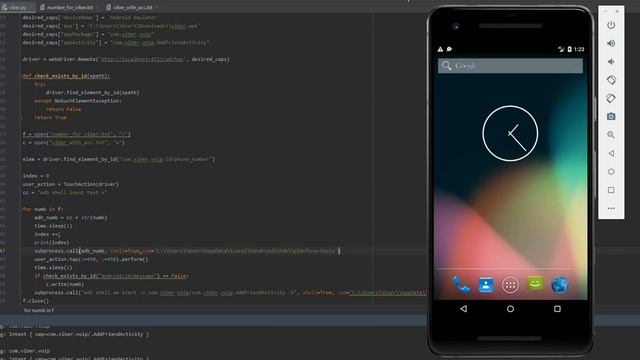
Task: Click the 'return False' code line
Action: coord(63,109)
